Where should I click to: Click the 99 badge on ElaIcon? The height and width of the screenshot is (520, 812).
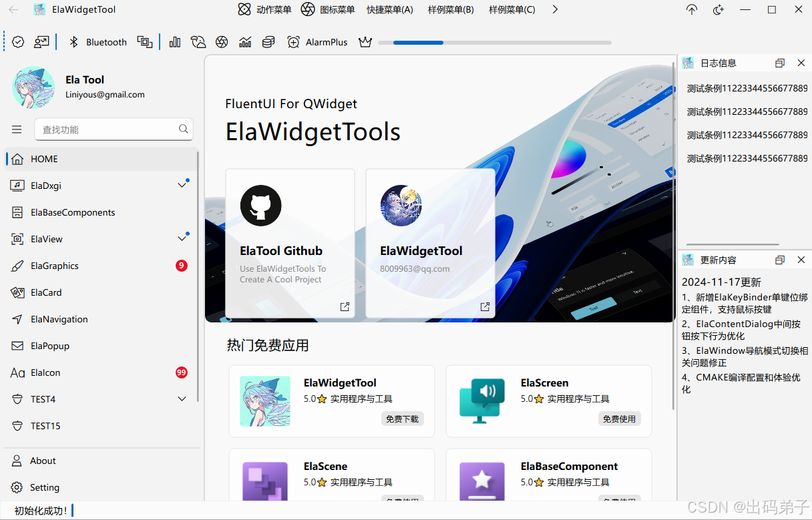(x=182, y=372)
